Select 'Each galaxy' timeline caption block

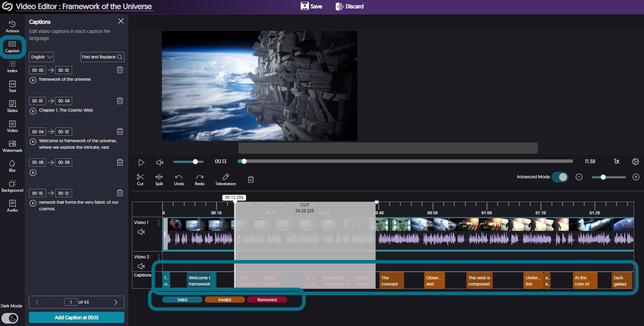(622, 281)
